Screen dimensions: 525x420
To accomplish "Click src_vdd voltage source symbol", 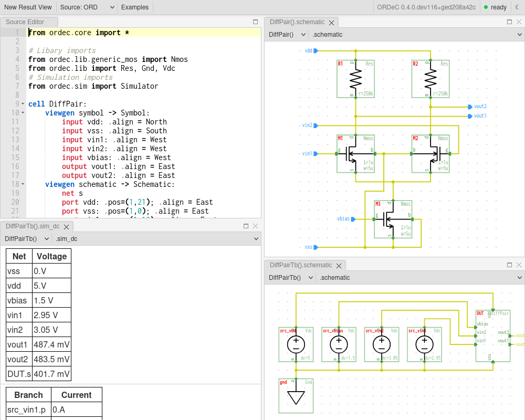I will click(296, 344).
